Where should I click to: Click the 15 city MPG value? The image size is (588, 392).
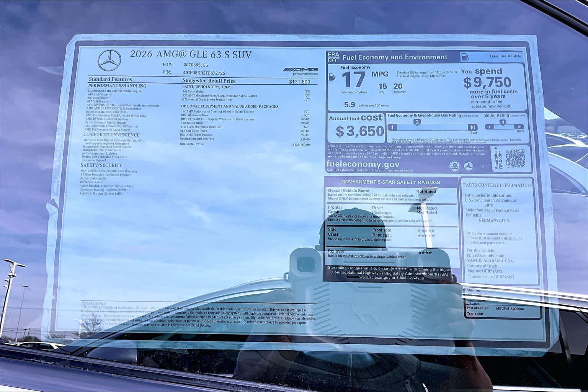(x=383, y=86)
